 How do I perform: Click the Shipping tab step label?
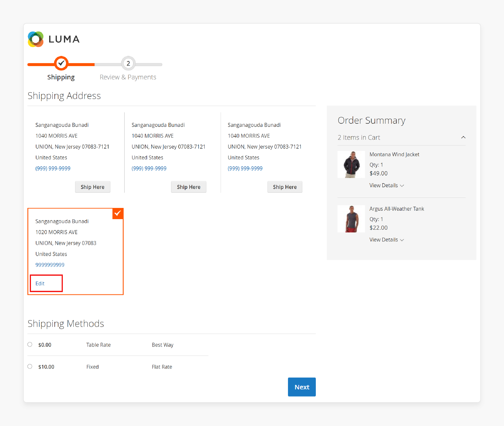(60, 77)
